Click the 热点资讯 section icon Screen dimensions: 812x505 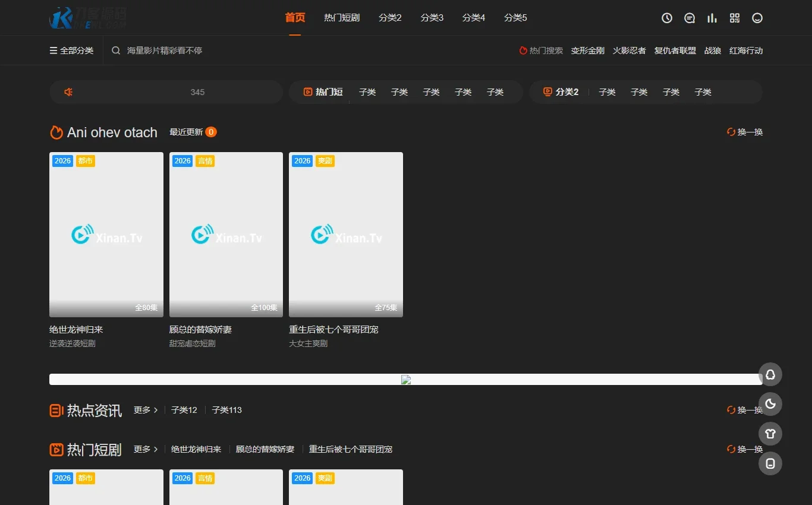click(56, 410)
